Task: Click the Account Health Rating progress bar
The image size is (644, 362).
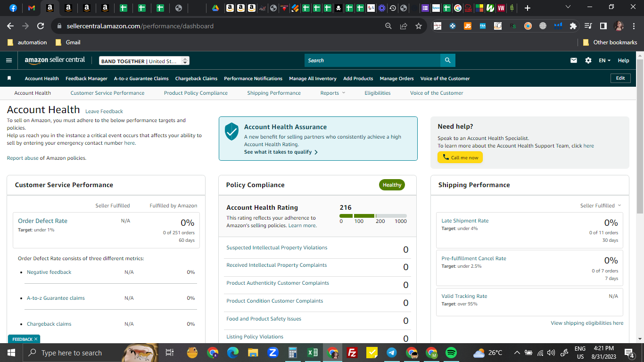Action: (x=373, y=216)
